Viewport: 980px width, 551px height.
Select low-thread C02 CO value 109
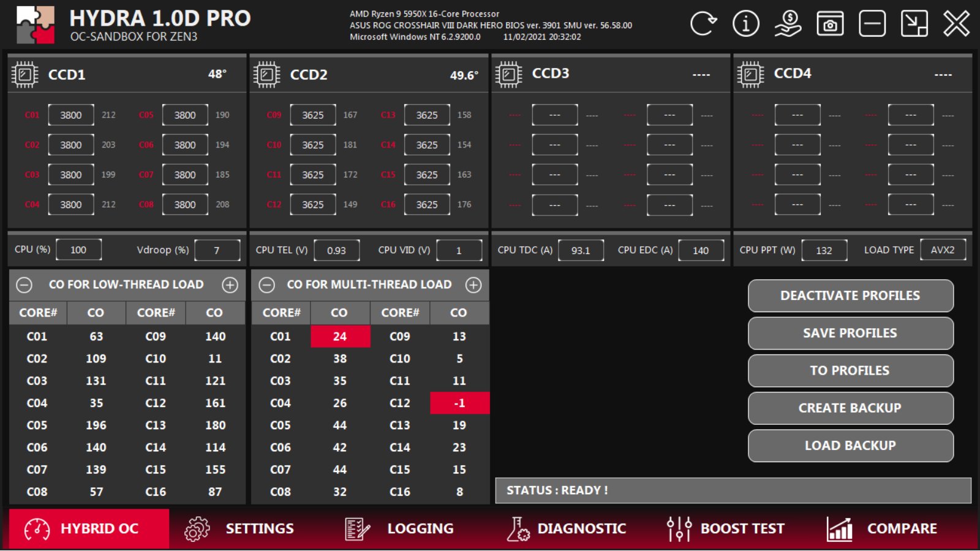pyautogui.click(x=96, y=358)
